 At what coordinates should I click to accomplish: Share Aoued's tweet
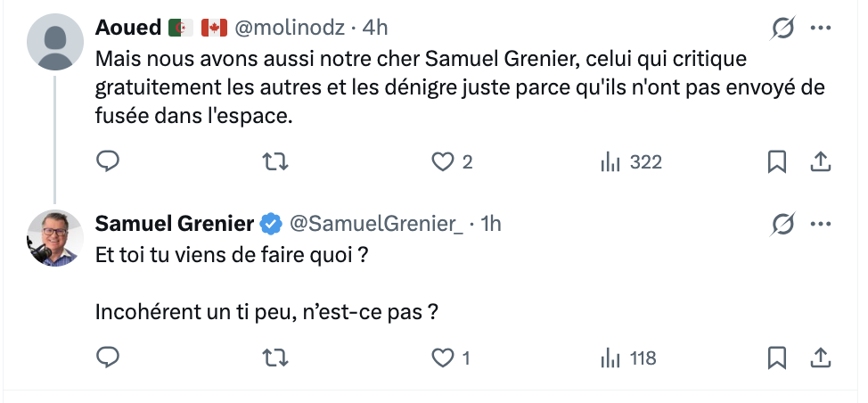click(x=821, y=161)
